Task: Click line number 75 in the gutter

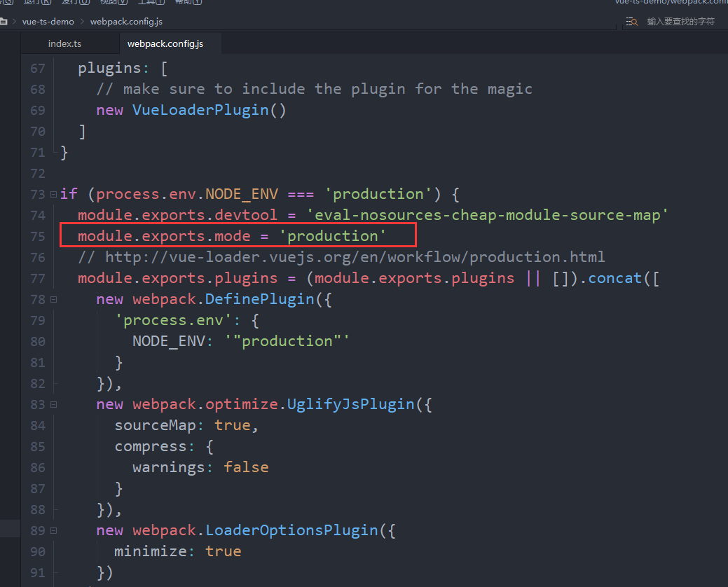Action: (x=37, y=236)
